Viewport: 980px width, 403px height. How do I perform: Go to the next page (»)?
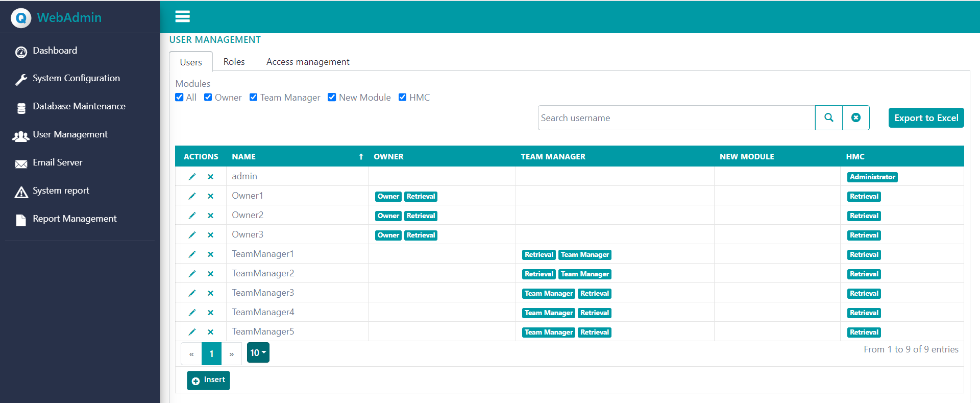[232, 353]
